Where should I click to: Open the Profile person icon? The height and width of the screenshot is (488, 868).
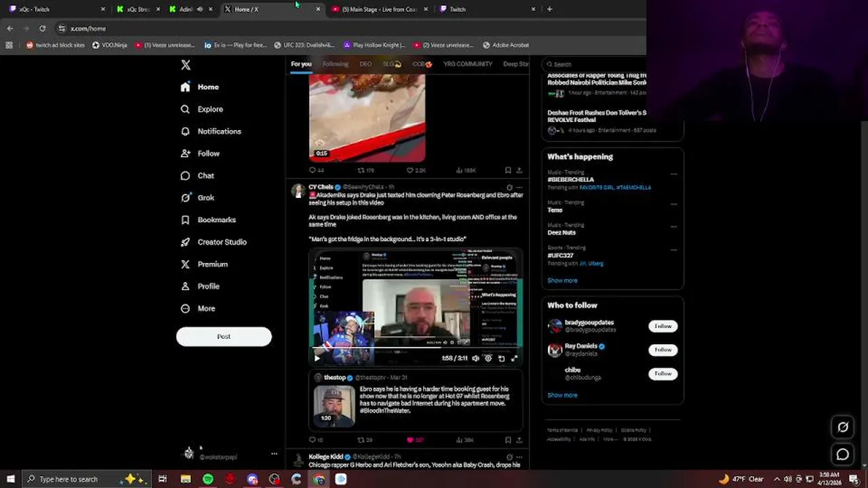tap(185, 287)
